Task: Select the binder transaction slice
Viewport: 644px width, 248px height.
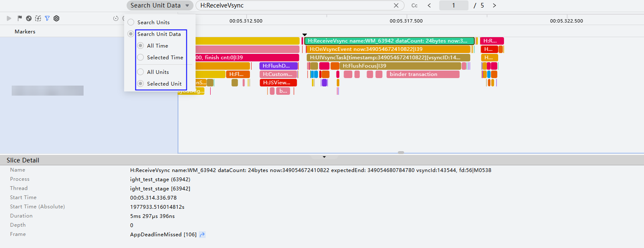Action: [x=423, y=74]
